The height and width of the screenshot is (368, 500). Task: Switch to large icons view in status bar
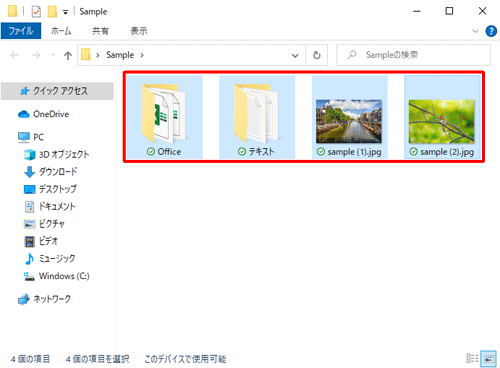(x=488, y=359)
